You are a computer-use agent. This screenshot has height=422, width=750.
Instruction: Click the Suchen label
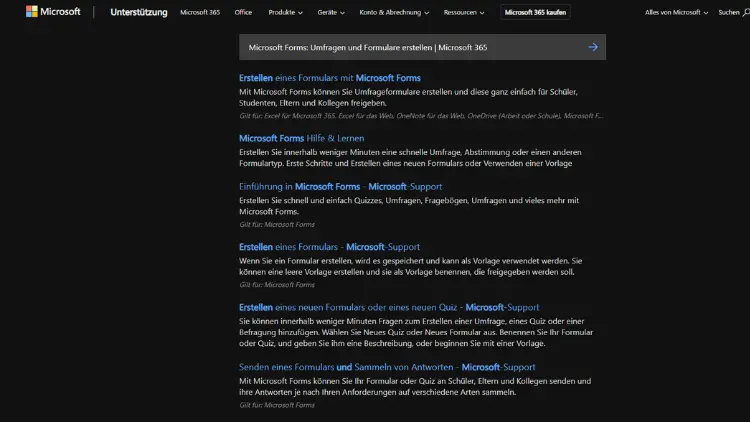click(x=728, y=12)
